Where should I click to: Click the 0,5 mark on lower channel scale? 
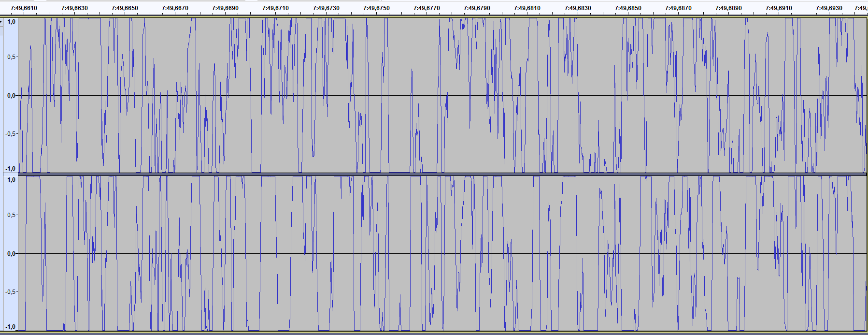click(x=11, y=215)
